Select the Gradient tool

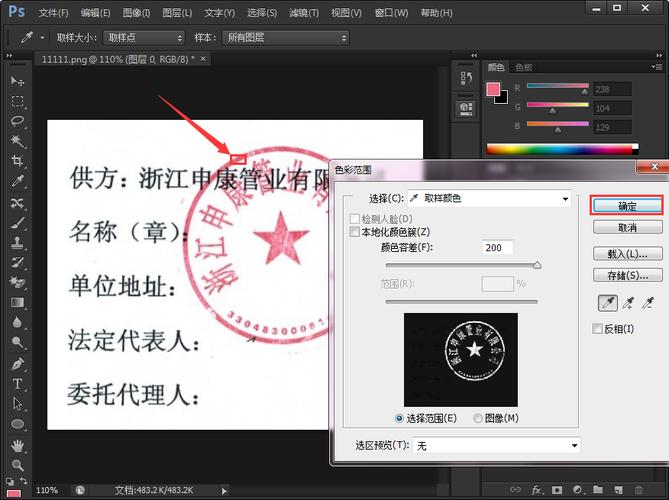click(17, 302)
